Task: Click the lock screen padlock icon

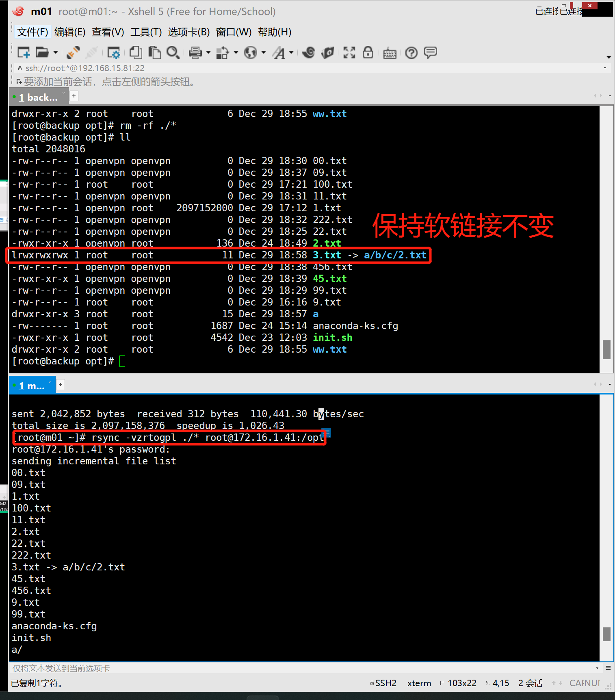Action: (368, 52)
